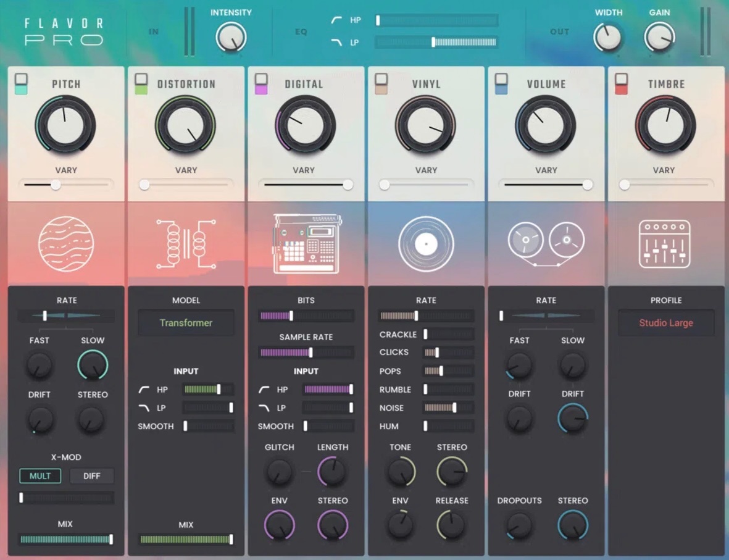Click the Rumble slider
Image resolution: width=729 pixels, height=560 pixels.
pos(448,389)
